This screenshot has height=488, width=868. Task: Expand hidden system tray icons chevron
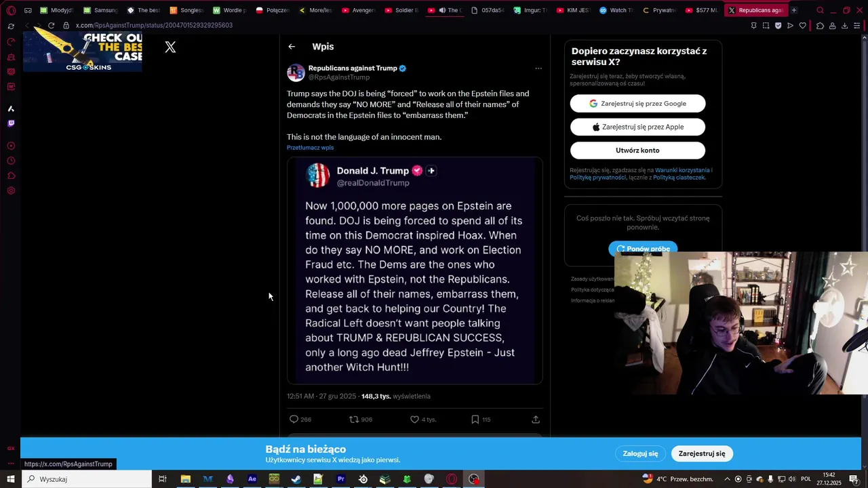pyautogui.click(x=728, y=479)
